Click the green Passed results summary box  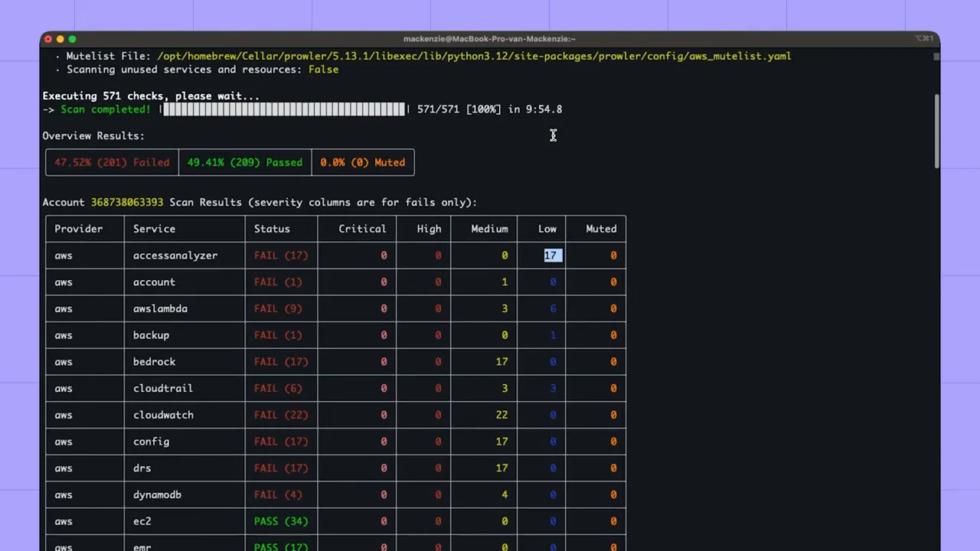click(244, 162)
